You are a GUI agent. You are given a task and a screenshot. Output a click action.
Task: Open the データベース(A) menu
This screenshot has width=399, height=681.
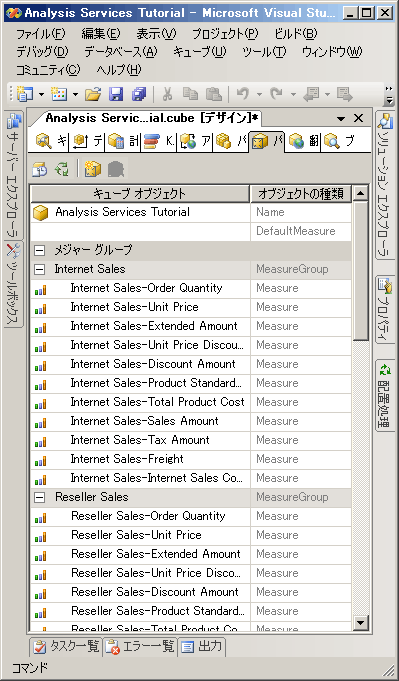[x=121, y=52]
